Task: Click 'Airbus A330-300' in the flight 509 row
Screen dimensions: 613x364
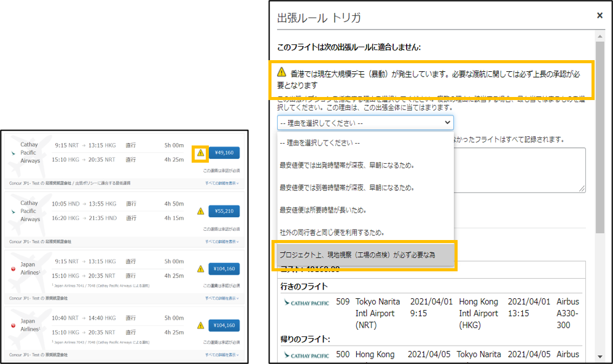Action: [568, 313]
